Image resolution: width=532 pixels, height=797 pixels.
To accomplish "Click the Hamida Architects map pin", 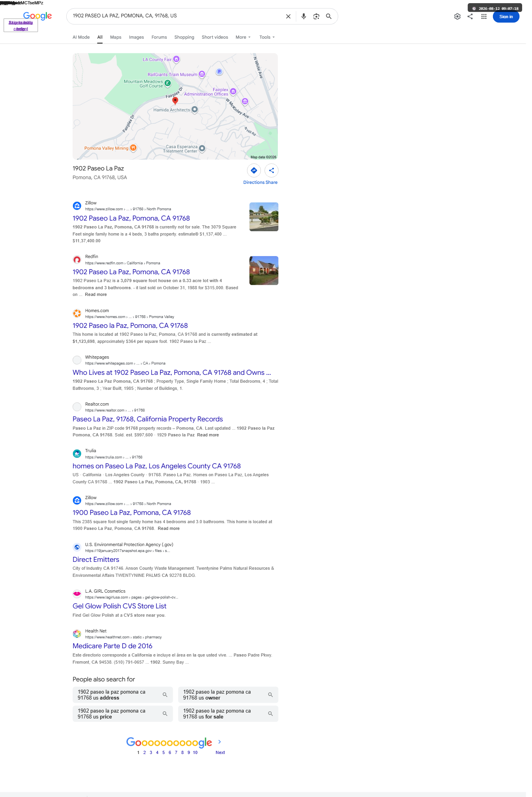I will click(x=195, y=110).
